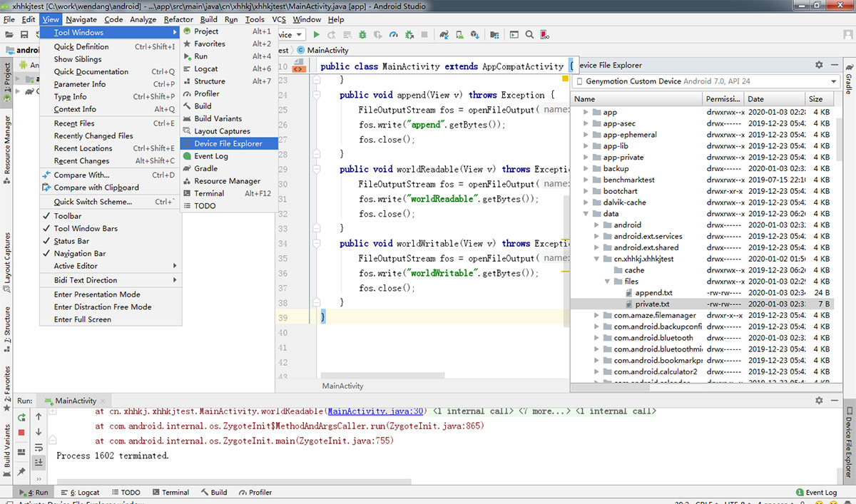
Task: Click the Down the Stack Trace arrow
Action: pos(39,432)
